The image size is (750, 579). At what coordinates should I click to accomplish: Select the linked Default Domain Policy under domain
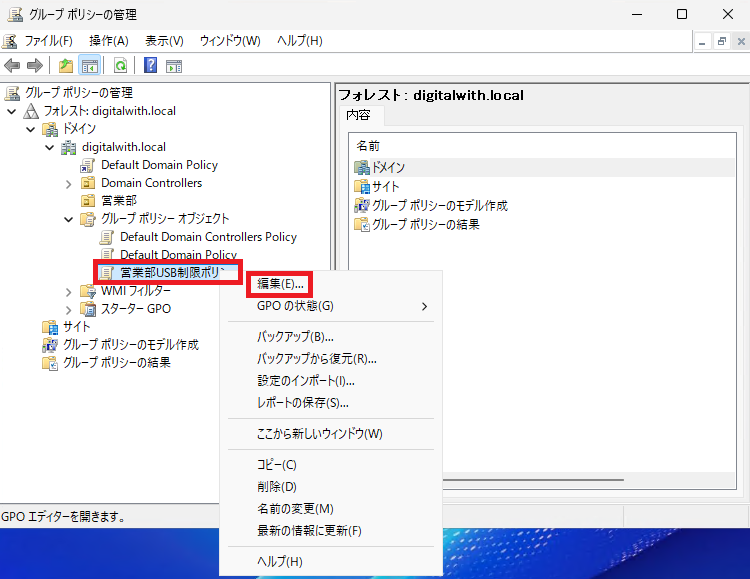coord(159,165)
